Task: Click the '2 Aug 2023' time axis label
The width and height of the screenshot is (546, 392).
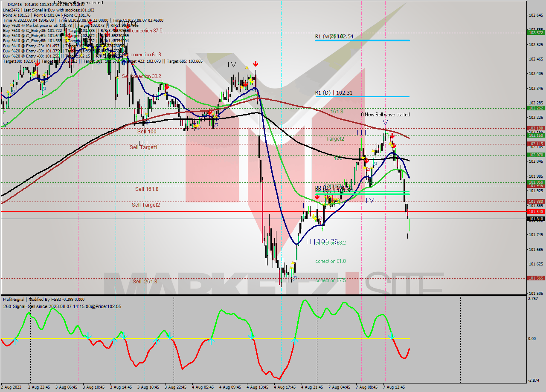Action: click(11, 387)
